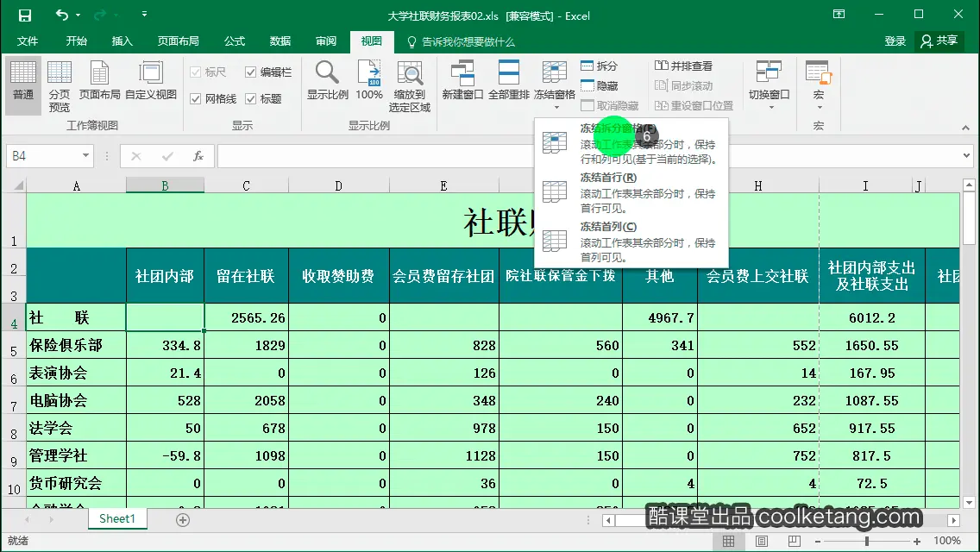
Task: Collapse the ribbon with chevron
Action: point(965,128)
